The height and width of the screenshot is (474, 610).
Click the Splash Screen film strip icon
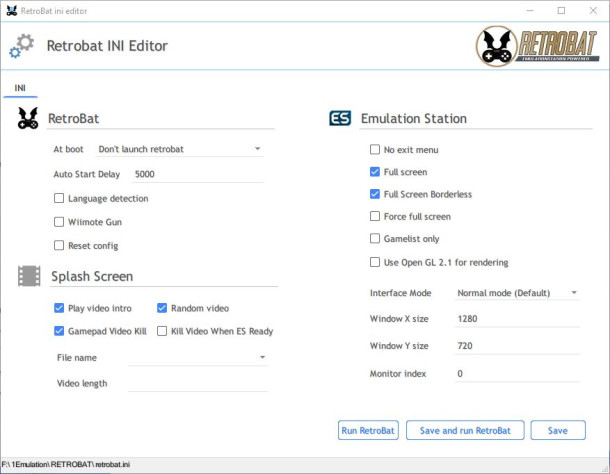[29, 276]
